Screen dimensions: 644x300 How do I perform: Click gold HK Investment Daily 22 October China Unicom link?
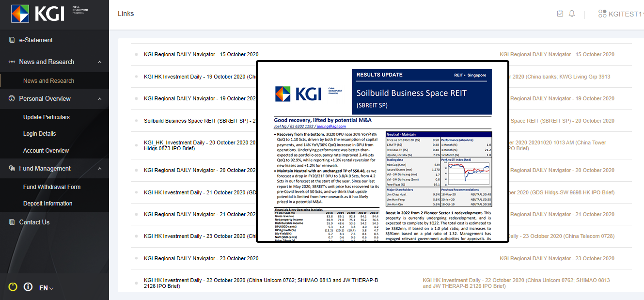tap(516, 283)
